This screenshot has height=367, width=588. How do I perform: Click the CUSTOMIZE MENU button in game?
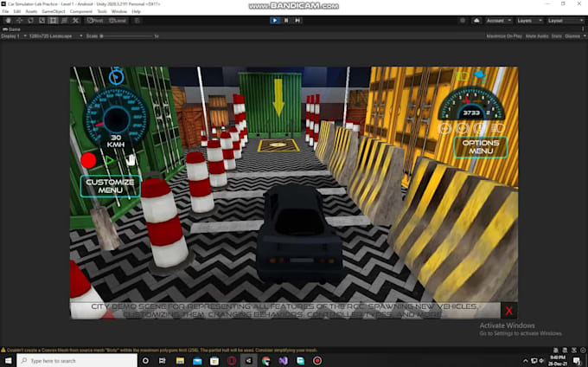click(111, 186)
